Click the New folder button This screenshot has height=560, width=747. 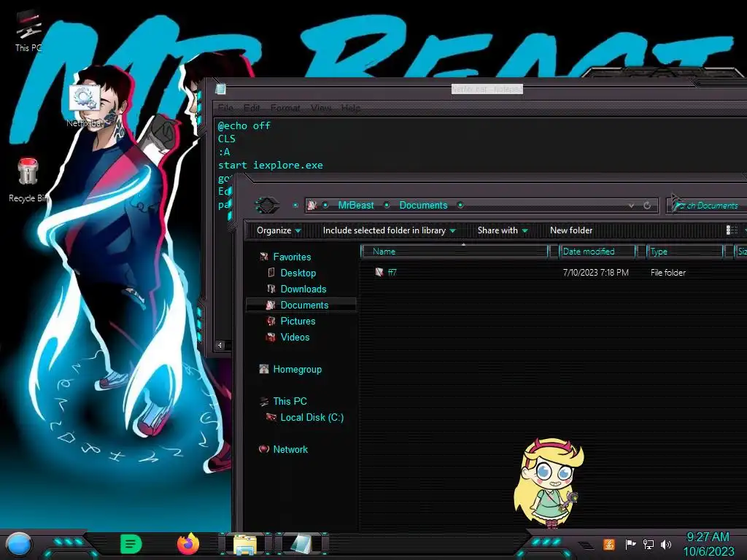(571, 230)
